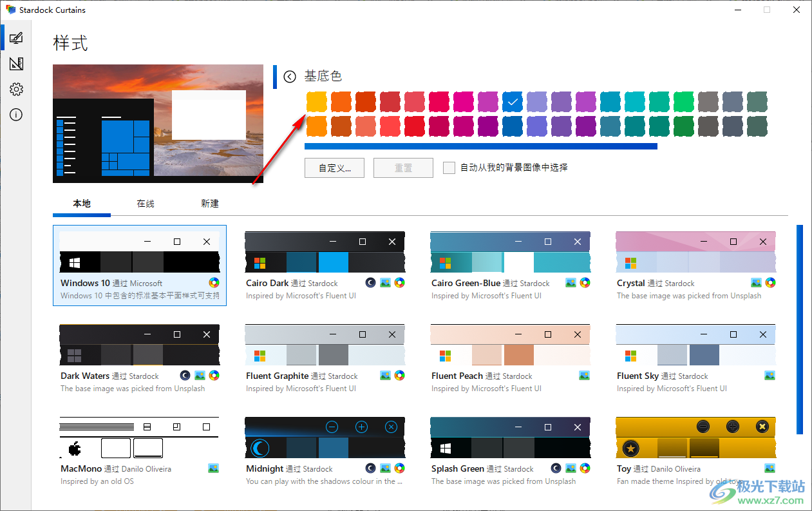Switch to the 新建 tab

210,204
